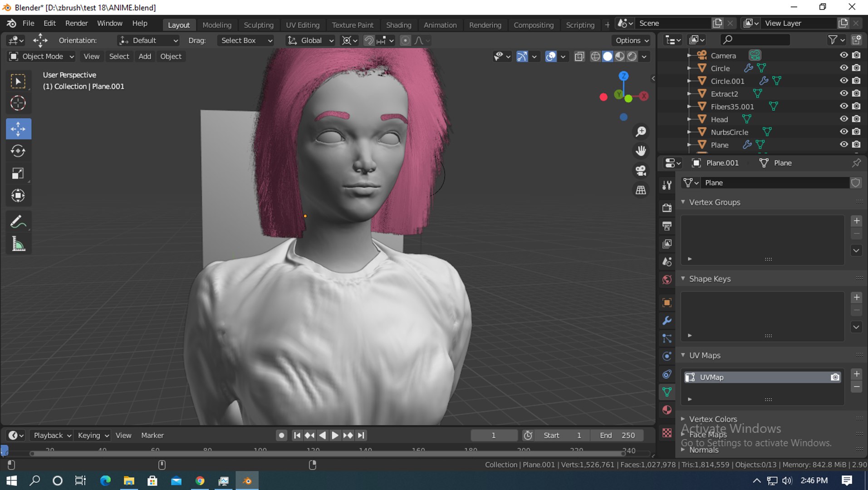This screenshot has height=490, width=868.
Task: Switch to the Sculpting workspace tab
Action: click(x=259, y=25)
